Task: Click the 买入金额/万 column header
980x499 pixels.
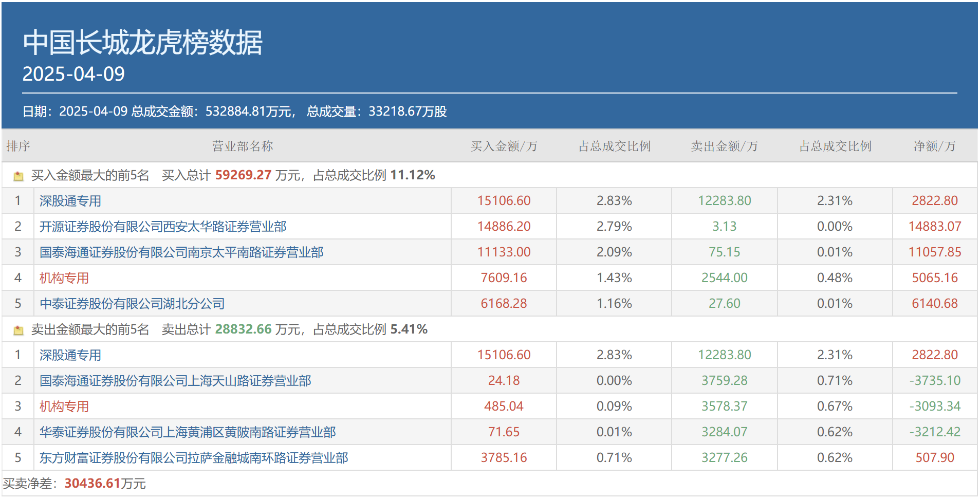Action: 504,146
